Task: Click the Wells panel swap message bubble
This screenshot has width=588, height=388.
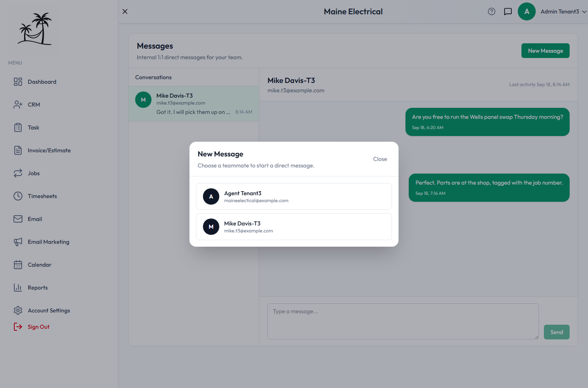Action: (x=488, y=122)
